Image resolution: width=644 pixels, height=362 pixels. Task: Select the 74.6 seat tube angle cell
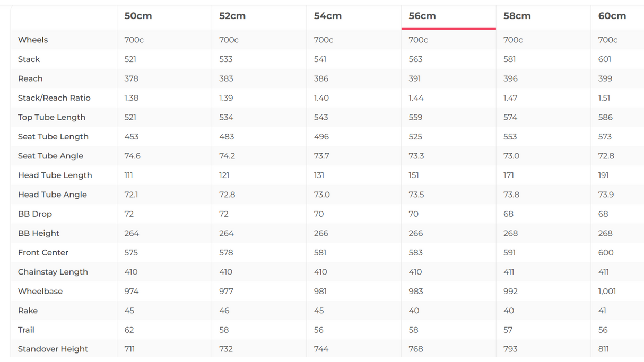click(132, 156)
